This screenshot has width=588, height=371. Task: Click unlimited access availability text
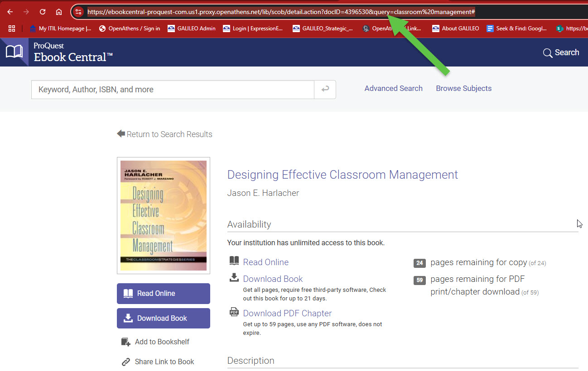tap(306, 243)
